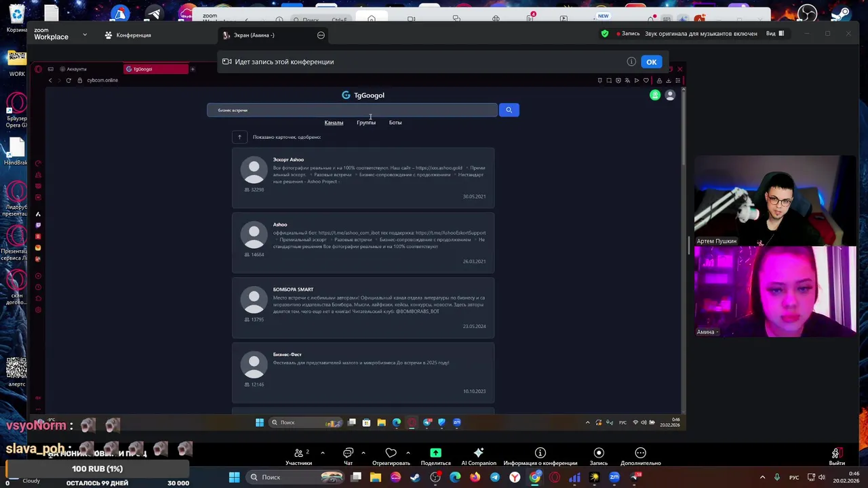Open the Windows Start menu
This screenshot has width=868, height=488.
tap(234, 477)
